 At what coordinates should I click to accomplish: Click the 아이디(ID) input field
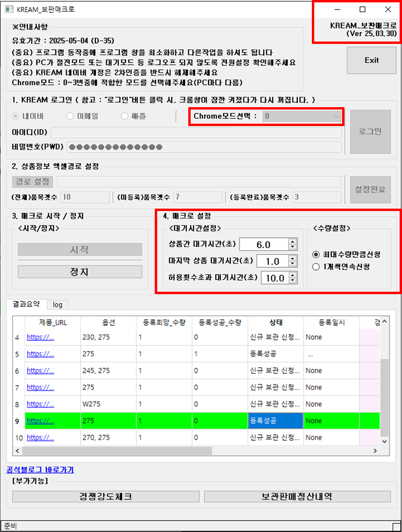click(196, 132)
